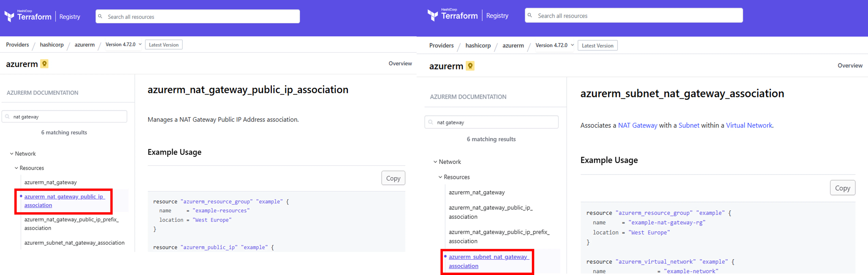Select azurerm_nat_gateway_public_ip_prefix_association in right sidebar
868x275 pixels.
499,237
